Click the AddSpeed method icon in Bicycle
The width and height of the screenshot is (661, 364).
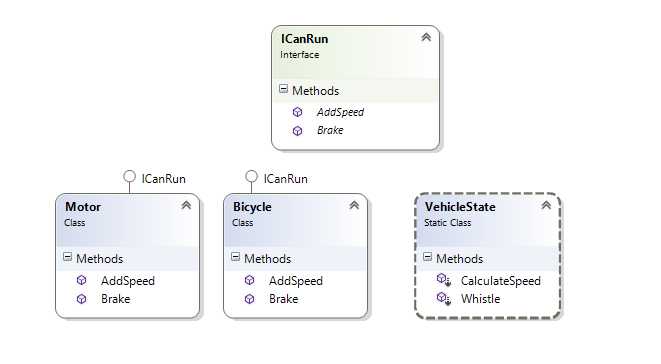click(x=250, y=280)
